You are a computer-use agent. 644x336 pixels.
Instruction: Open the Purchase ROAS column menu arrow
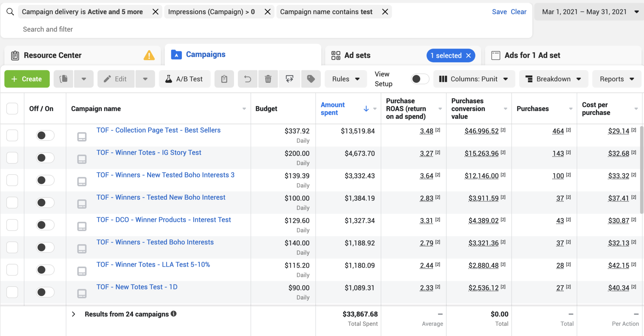point(440,109)
